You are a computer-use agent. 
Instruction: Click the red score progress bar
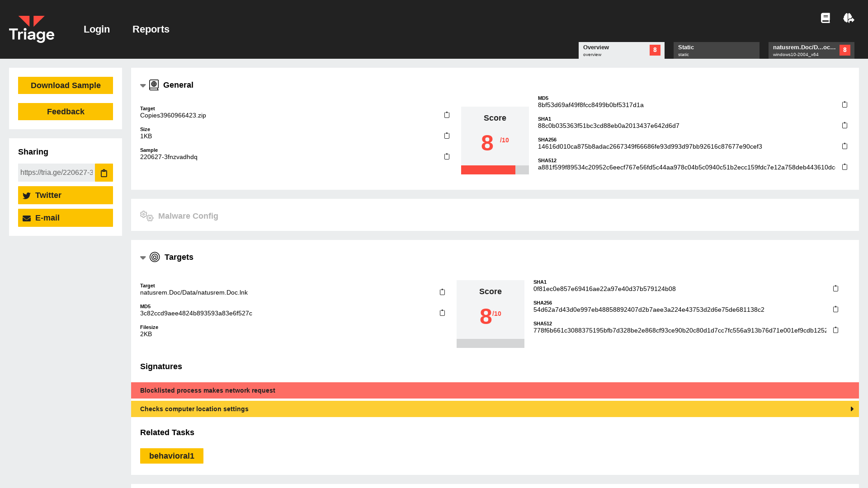(488, 170)
